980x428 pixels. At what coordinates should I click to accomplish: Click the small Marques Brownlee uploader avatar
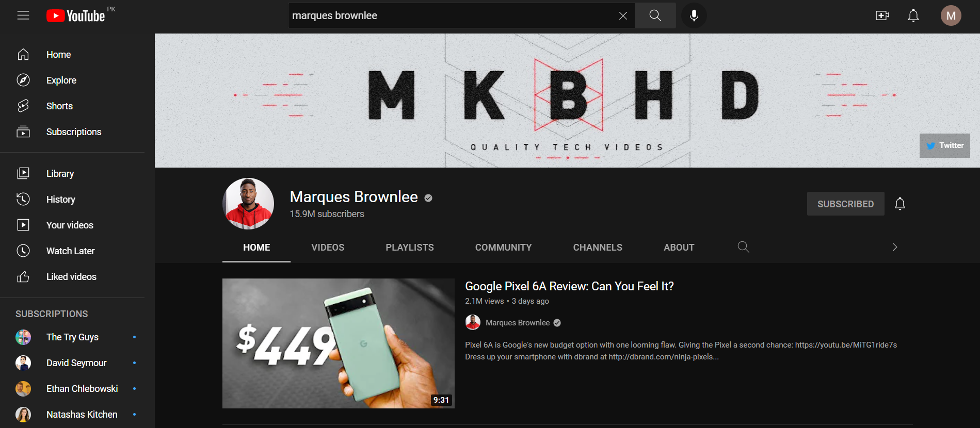click(473, 322)
